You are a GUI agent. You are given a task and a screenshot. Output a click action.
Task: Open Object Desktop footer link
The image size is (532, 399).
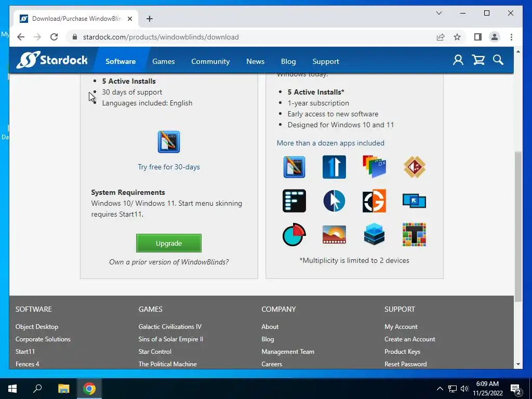[x=37, y=327]
